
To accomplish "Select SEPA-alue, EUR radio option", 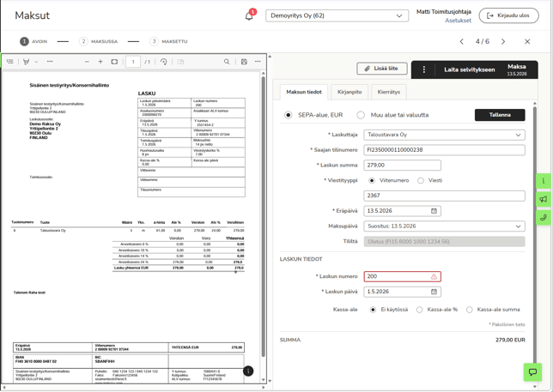I will coord(289,115).
